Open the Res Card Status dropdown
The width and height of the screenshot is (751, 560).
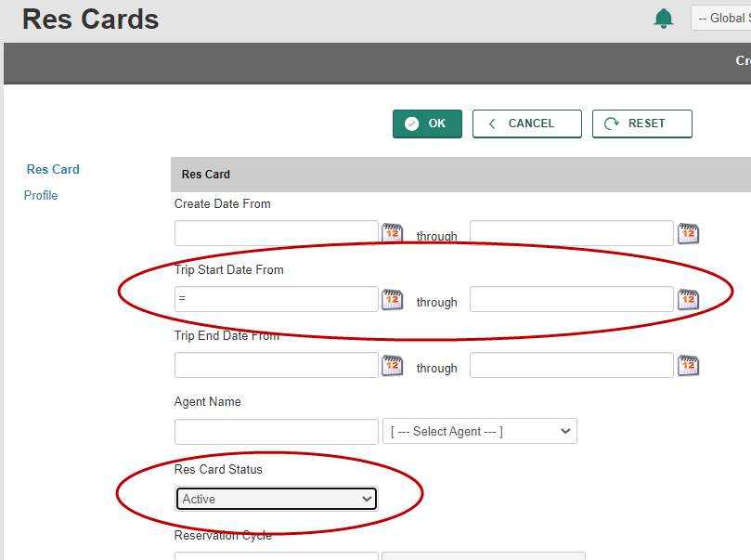click(x=276, y=498)
